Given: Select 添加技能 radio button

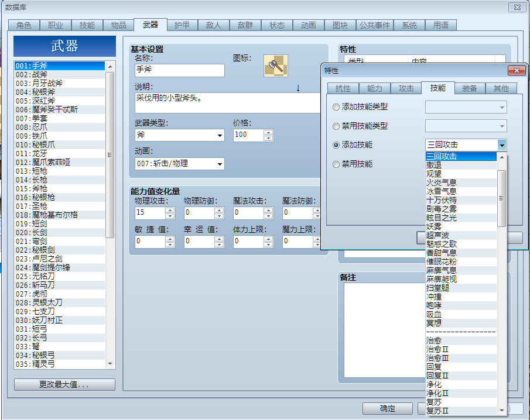Looking at the screenshot, I should tap(336, 145).
